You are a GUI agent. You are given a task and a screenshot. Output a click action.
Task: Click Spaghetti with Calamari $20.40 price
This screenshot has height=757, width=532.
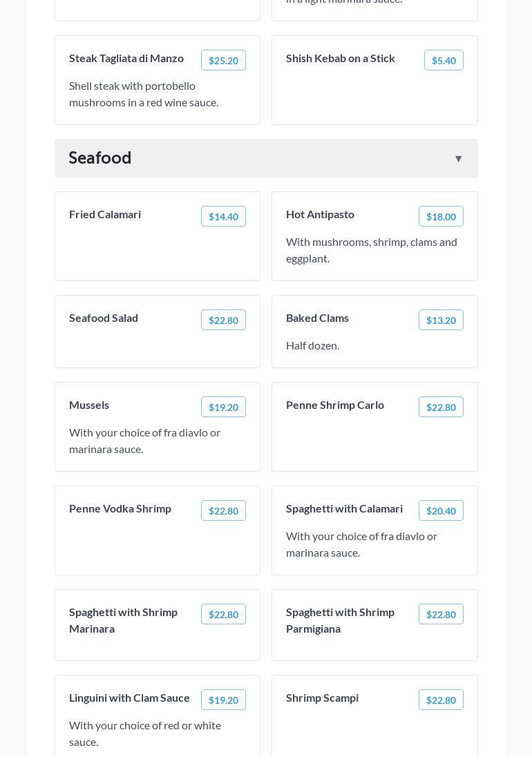point(441,511)
